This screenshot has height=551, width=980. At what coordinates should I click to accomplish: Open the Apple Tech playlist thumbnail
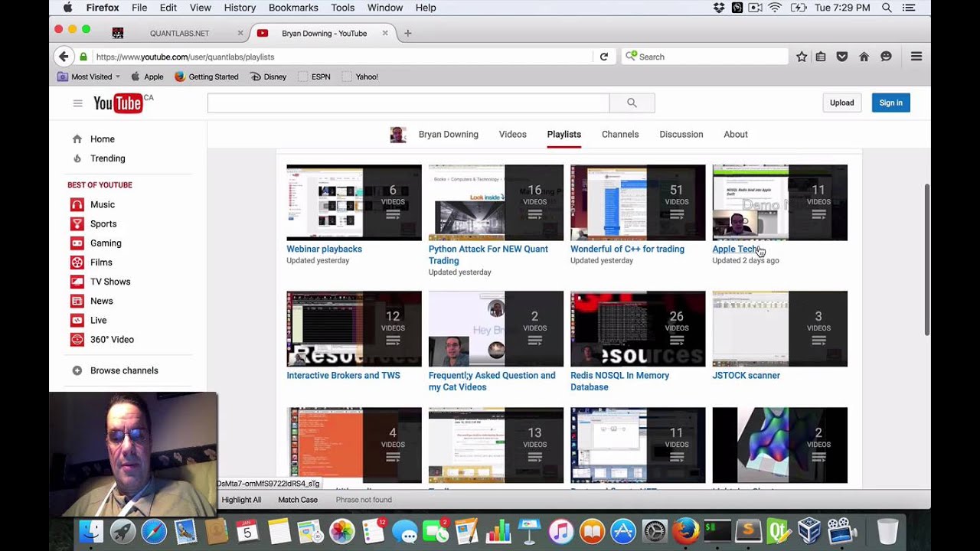click(x=779, y=202)
